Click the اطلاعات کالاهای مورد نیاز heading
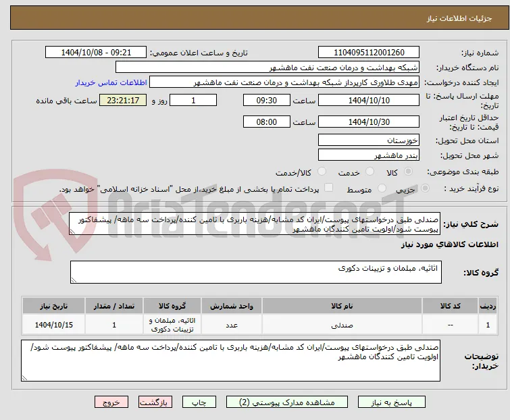The height and width of the screenshot is (420, 510). point(449,245)
